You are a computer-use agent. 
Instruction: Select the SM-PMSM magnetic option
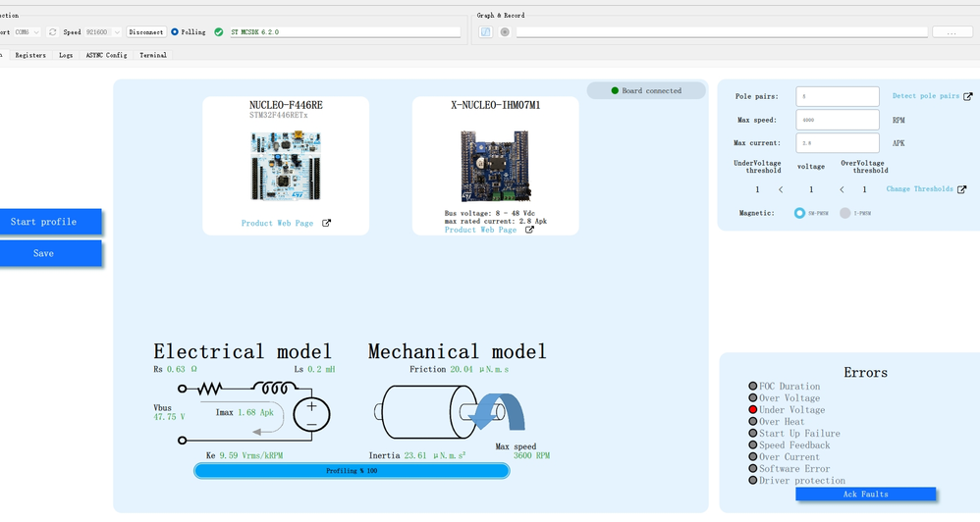pyautogui.click(x=799, y=213)
